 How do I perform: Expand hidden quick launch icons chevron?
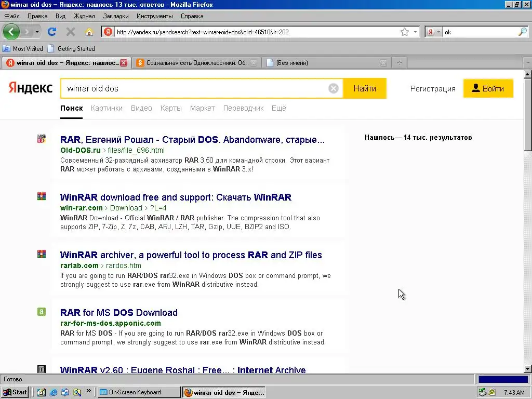[88, 391]
